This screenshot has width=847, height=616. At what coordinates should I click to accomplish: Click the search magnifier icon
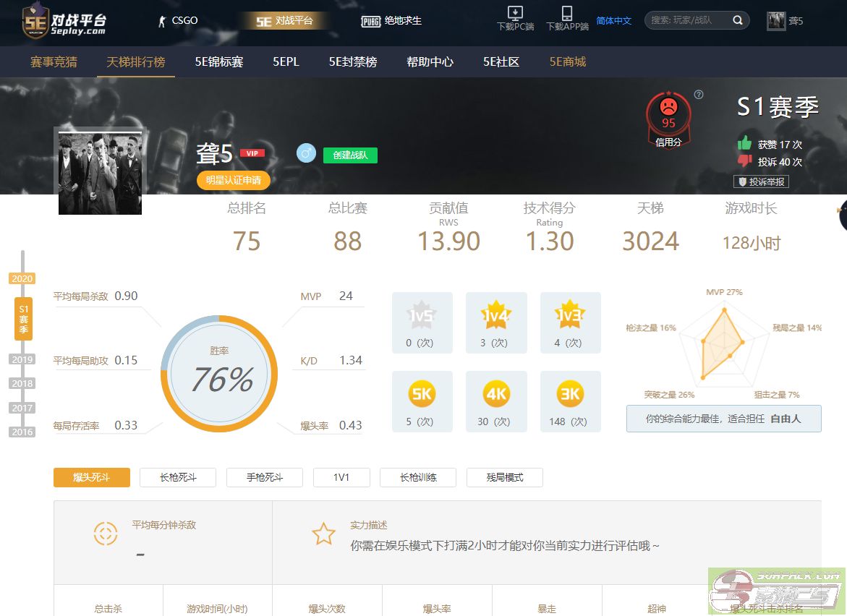point(737,20)
